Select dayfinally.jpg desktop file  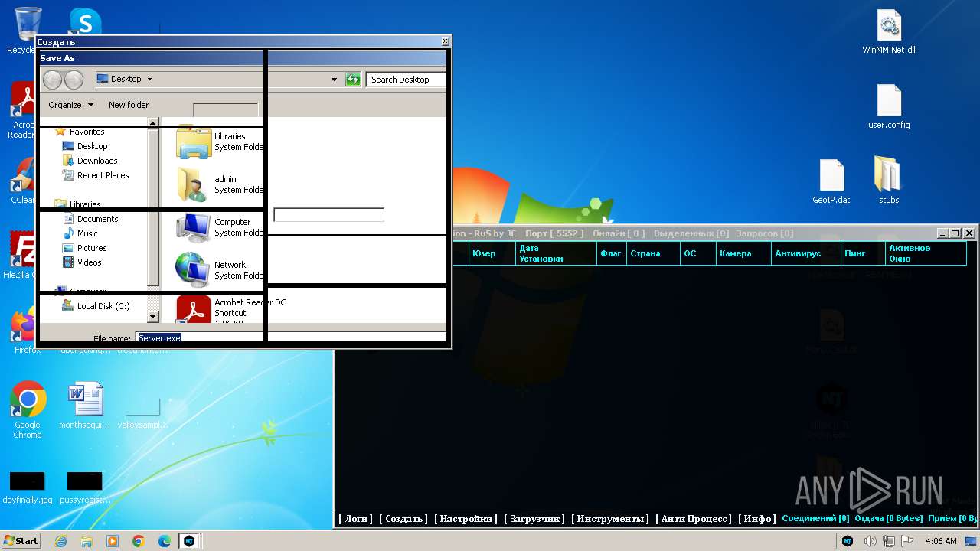click(28, 488)
